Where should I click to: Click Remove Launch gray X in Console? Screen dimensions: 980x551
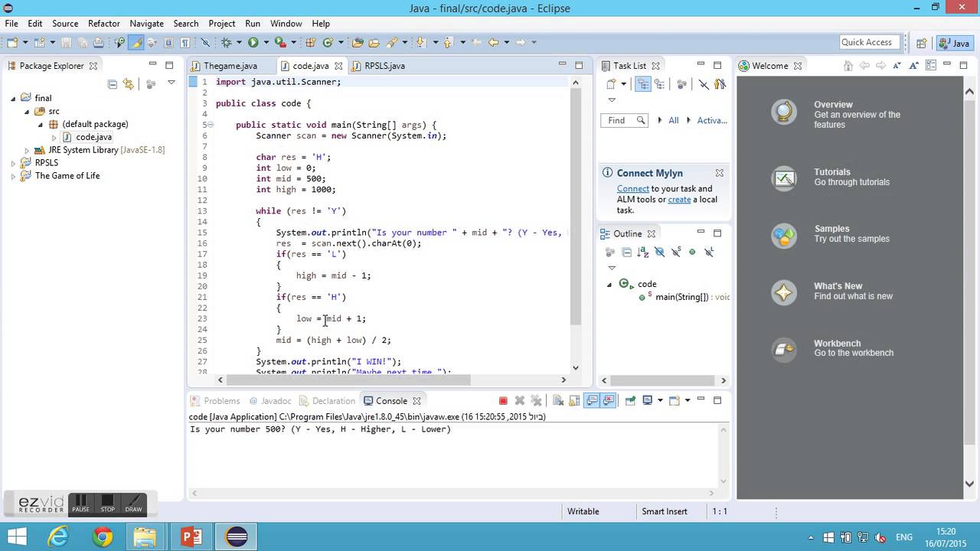click(x=520, y=400)
